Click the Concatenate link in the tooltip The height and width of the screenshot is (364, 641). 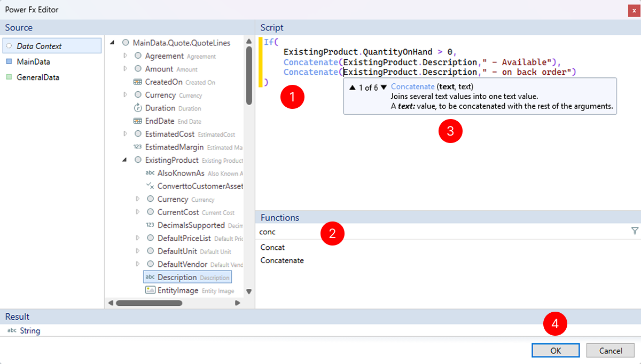412,86
